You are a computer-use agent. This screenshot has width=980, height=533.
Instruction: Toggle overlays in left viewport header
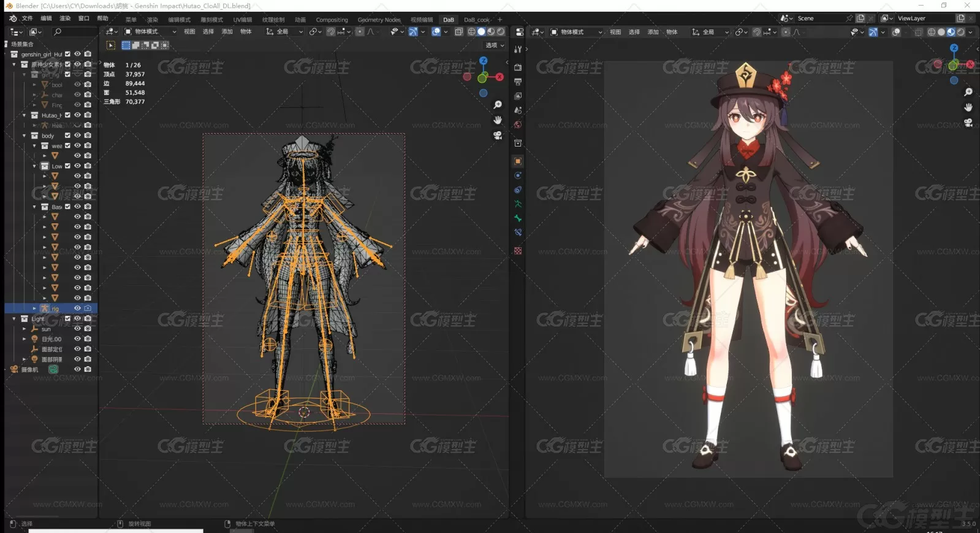[436, 32]
